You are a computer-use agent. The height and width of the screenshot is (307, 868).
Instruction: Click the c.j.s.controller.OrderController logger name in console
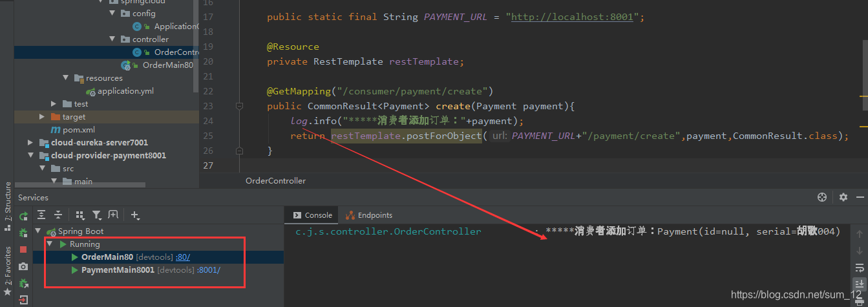coord(388,231)
